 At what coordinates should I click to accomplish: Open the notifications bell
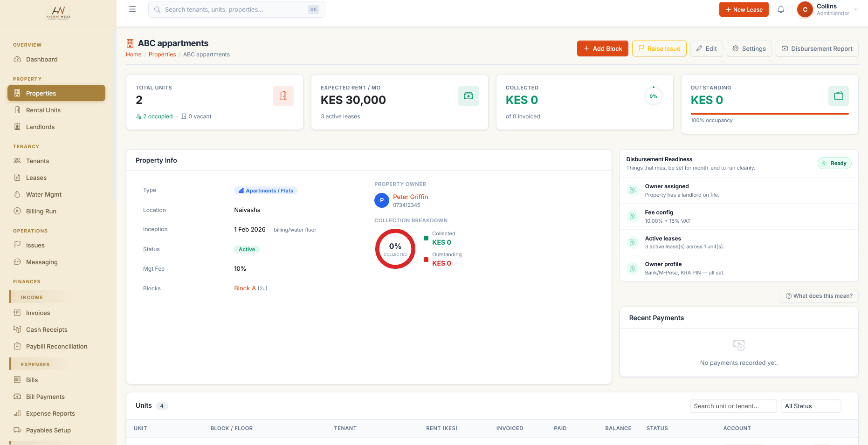pyautogui.click(x=781, y=9)
